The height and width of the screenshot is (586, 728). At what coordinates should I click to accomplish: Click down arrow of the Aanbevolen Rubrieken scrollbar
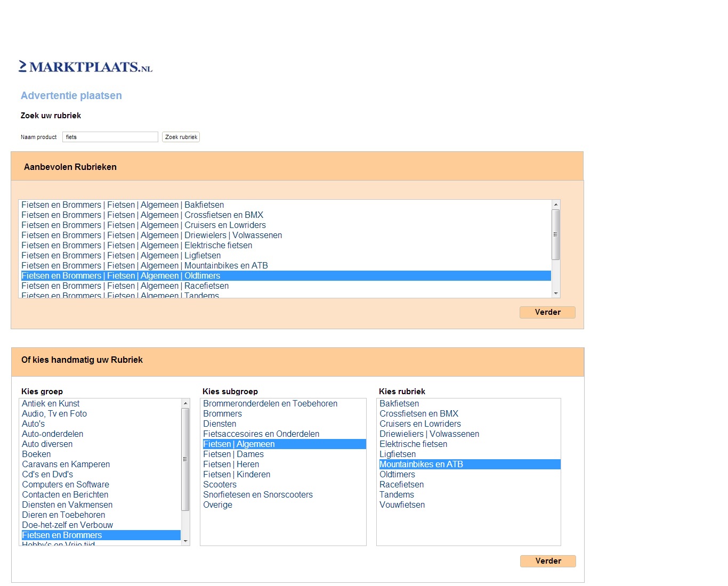[556, 294]
